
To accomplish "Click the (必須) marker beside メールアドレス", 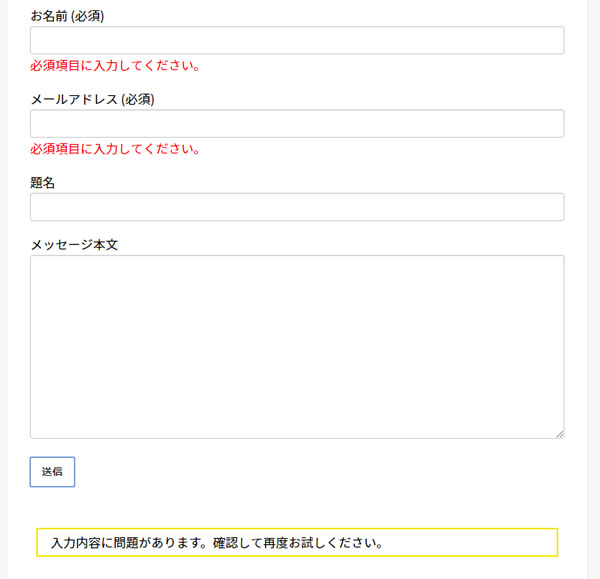I will pyautogui.click(x=138, y=99).
